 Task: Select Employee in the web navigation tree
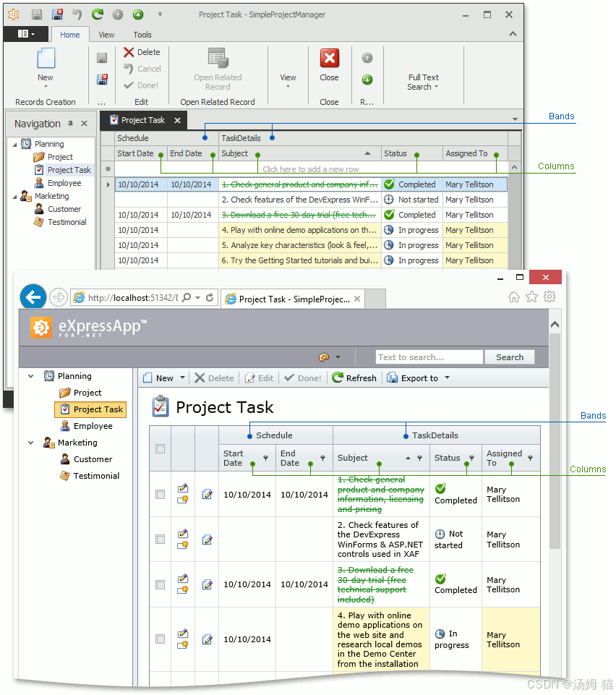click(93, 426)
